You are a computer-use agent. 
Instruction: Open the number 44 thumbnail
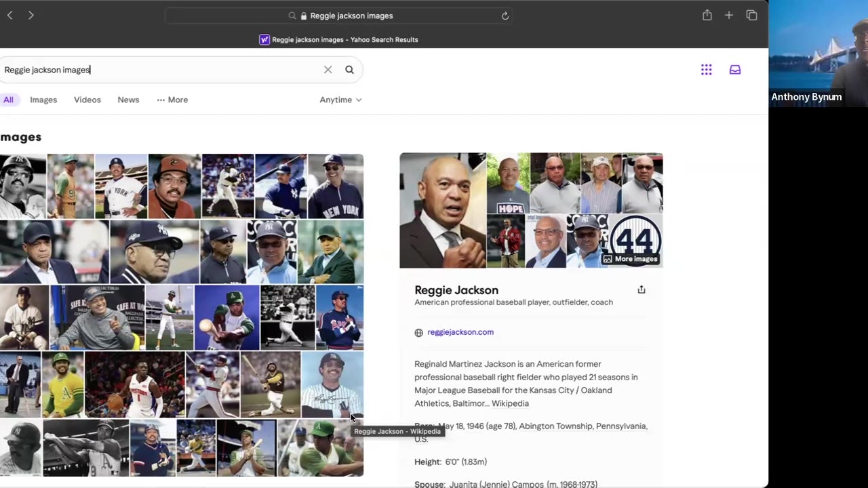635,241
